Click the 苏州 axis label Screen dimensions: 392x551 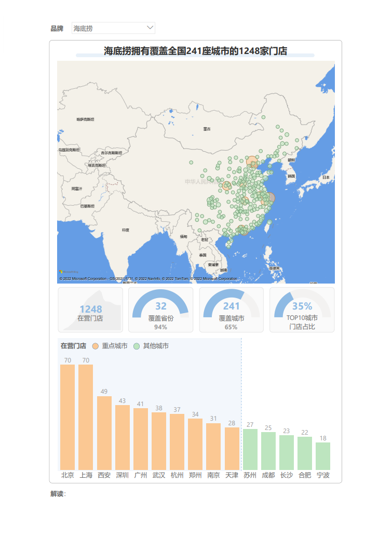(250, 475)
